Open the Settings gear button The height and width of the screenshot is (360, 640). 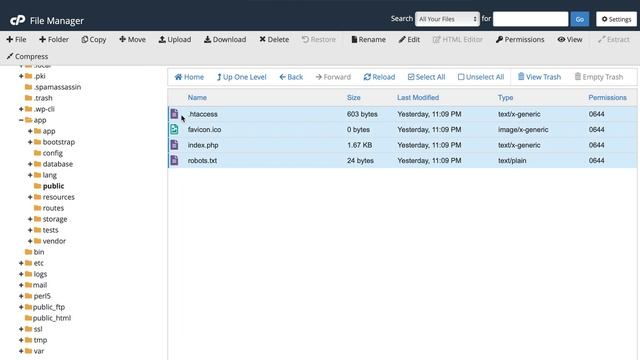(616, 19)
